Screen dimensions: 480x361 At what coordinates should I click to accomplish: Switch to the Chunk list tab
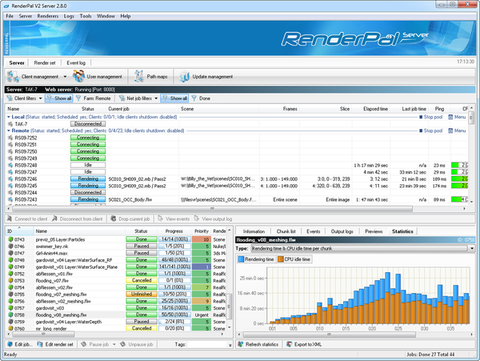click(286, 231)
